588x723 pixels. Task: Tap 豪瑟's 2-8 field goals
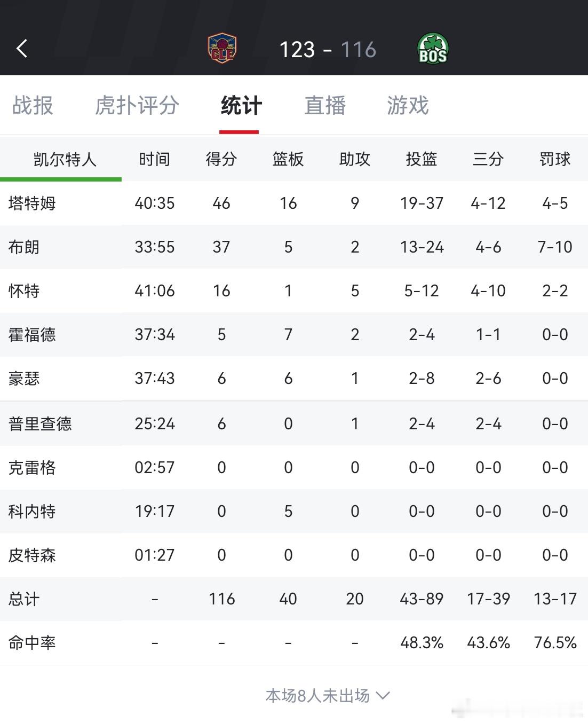[x=422, y=378]
